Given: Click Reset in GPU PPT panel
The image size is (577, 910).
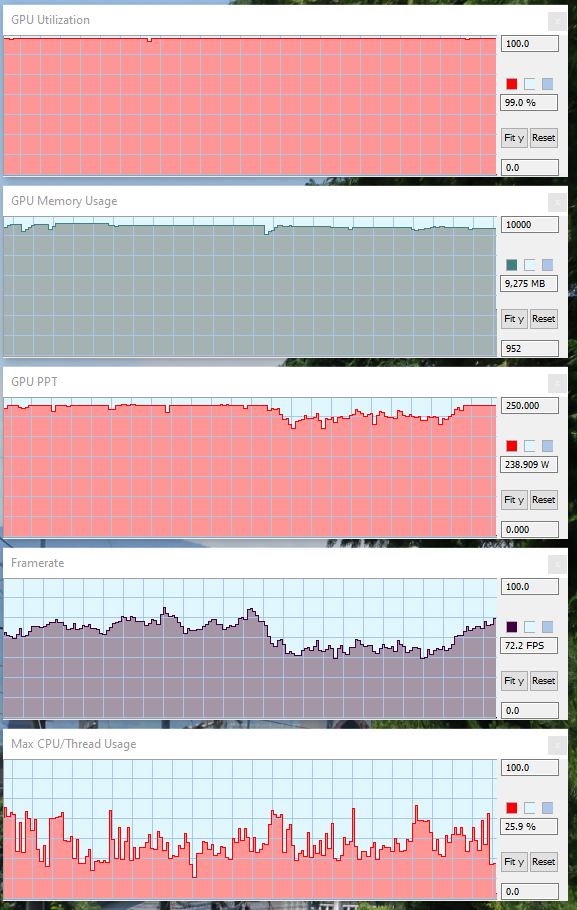Looking at the screenshot, I should [544, 500].
